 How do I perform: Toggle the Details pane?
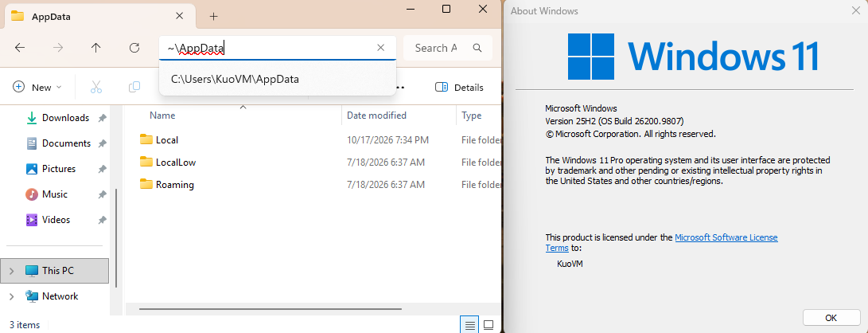459,87
